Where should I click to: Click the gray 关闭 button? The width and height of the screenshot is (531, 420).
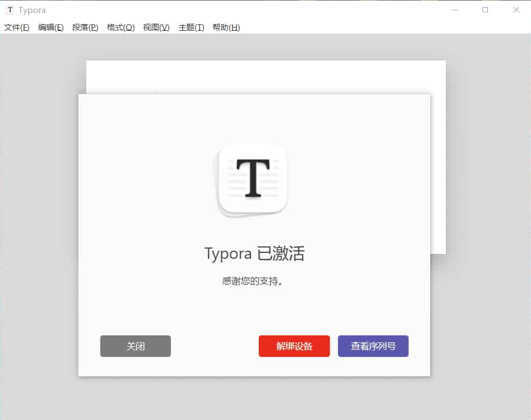[135, 346]
